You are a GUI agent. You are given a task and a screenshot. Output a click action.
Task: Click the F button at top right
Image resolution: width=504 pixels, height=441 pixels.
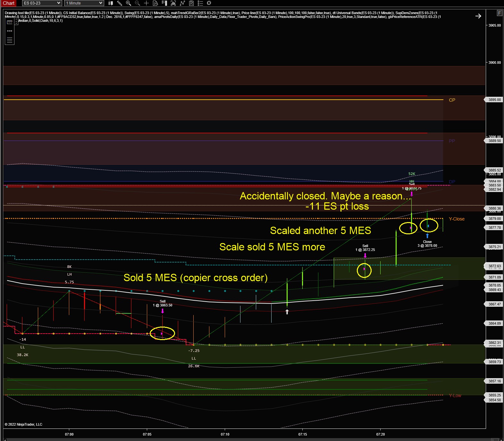(500, 13)
